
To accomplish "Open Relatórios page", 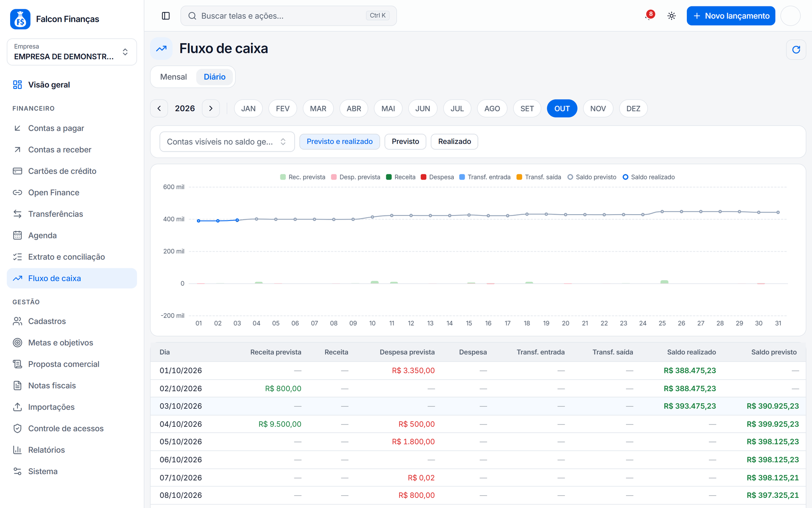I will [x=72, y=450].
